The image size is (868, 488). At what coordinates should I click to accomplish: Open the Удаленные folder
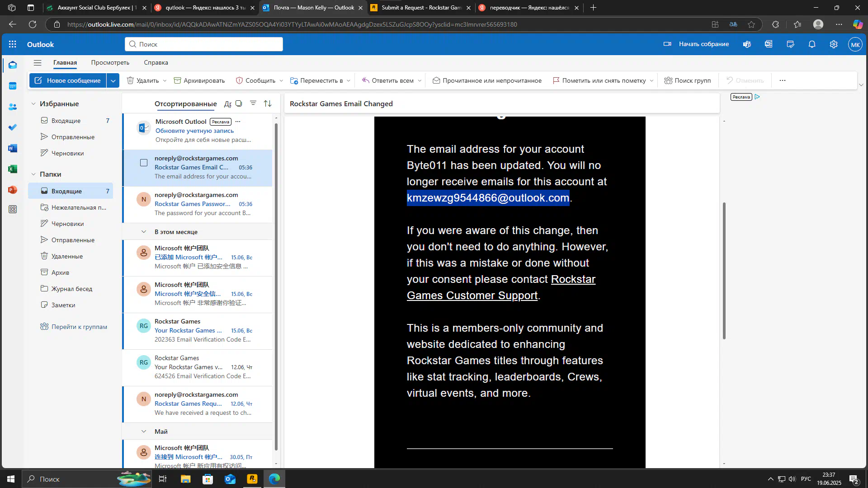[x=71, y=256]
